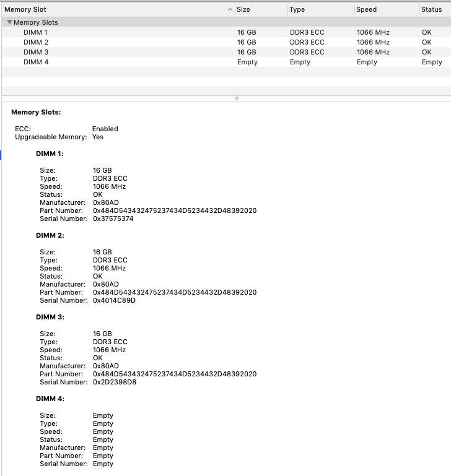Click the DIMM 2: heading in details
This screenshot has height=476, width=451.
(50, 235)
